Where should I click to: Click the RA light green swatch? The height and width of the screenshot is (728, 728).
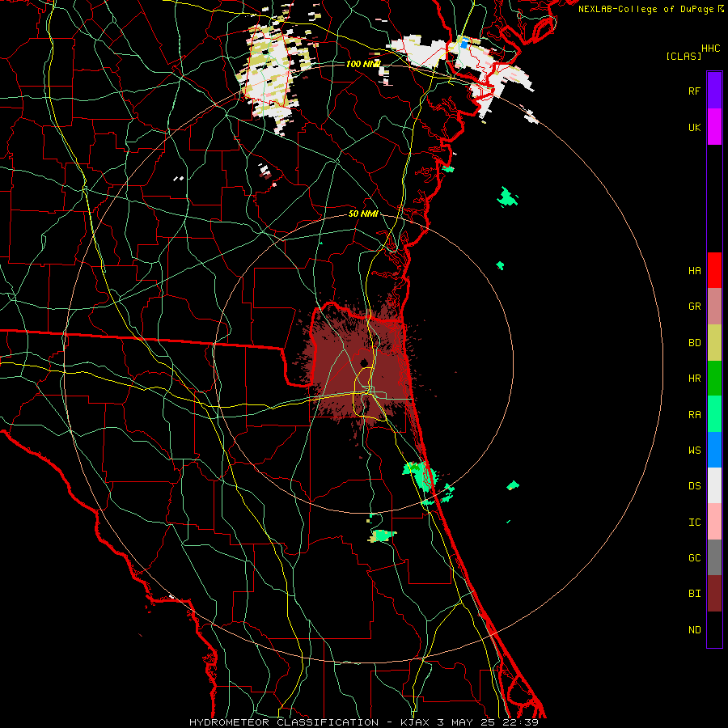click(714, 414)
